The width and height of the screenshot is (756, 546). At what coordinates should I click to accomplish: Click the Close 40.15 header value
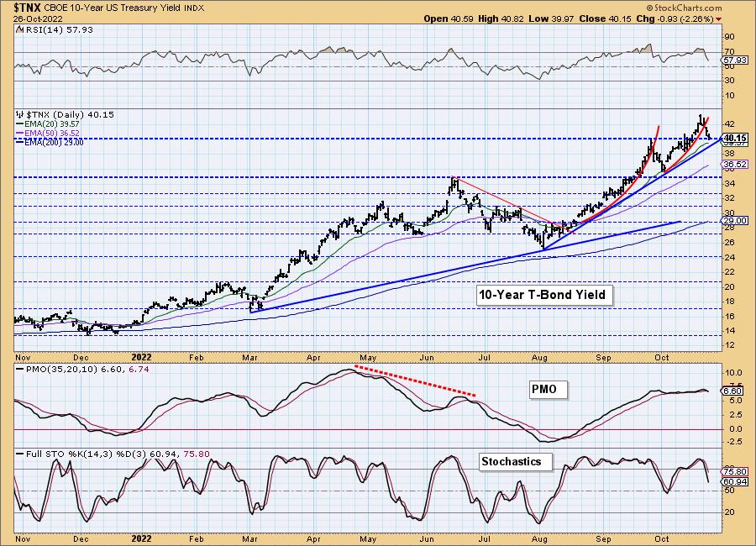click(605, 18)
